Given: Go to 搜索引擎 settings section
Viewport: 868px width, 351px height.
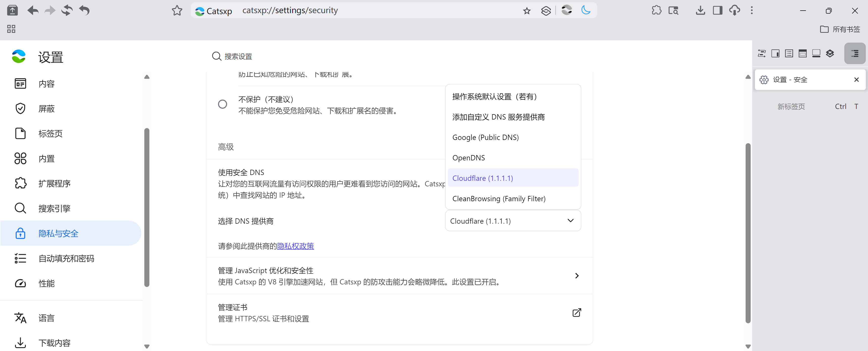Looking at the screenshot, I should [54, 208].
